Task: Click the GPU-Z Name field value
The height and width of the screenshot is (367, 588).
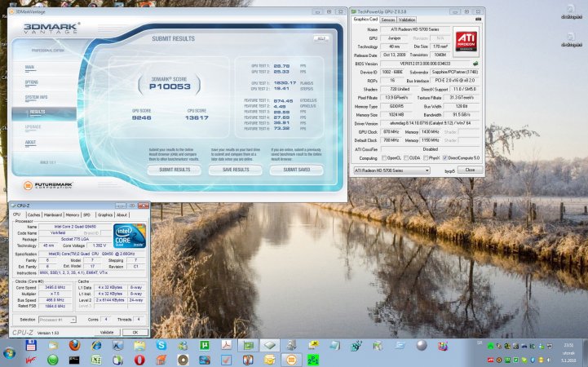Action: (415, 29)
